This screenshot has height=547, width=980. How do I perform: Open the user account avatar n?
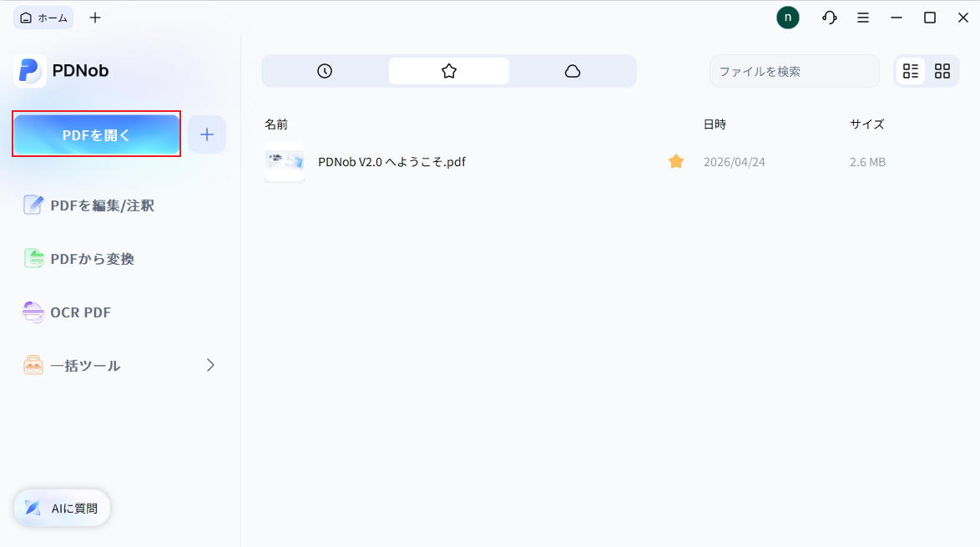point(787,18)
